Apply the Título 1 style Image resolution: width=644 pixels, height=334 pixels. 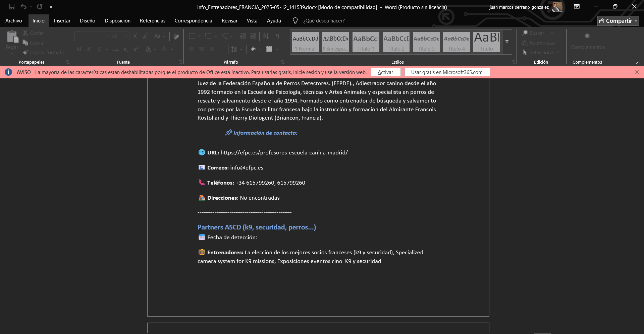pos(366,42)
